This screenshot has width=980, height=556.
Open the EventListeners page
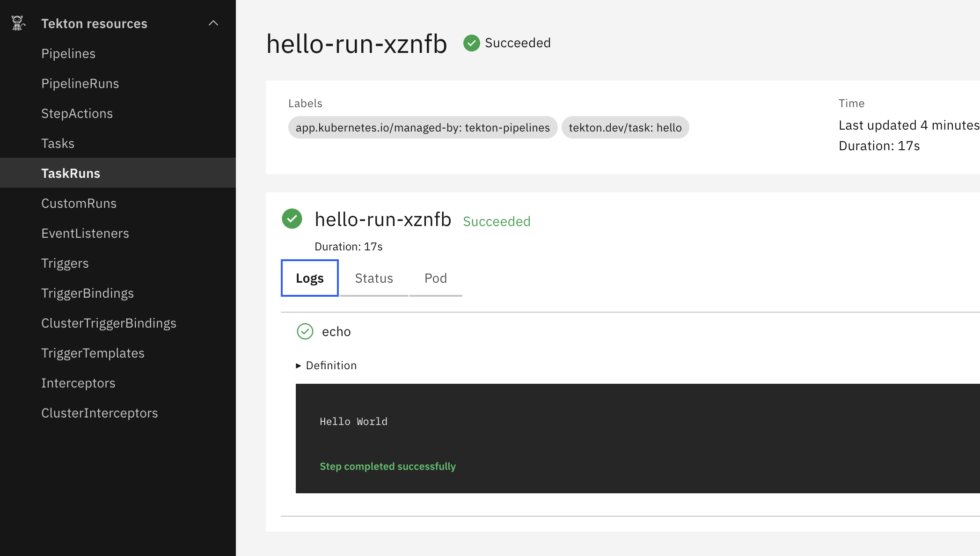point(85,233)
